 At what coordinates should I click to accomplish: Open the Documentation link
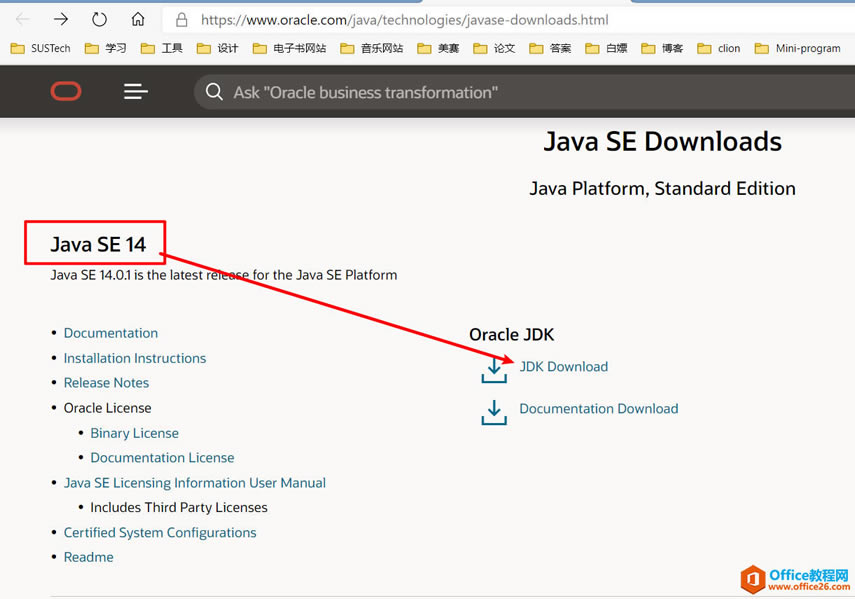click(111, 333)
